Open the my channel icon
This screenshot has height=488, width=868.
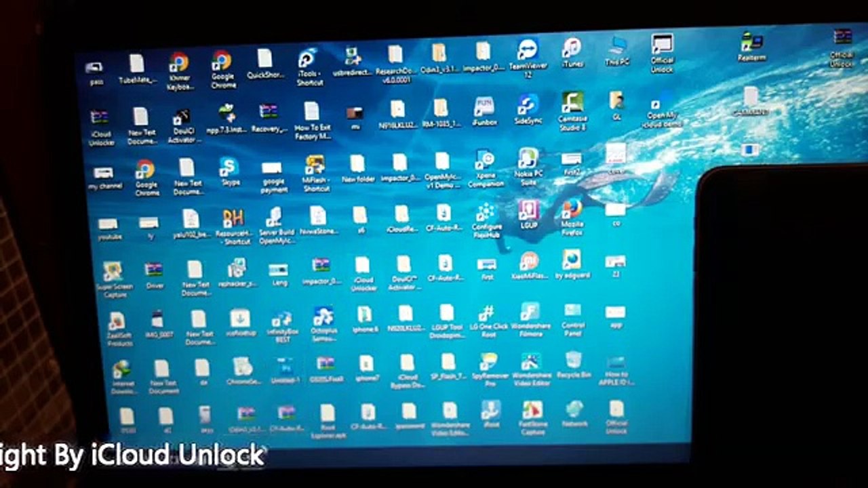(104, 178)
